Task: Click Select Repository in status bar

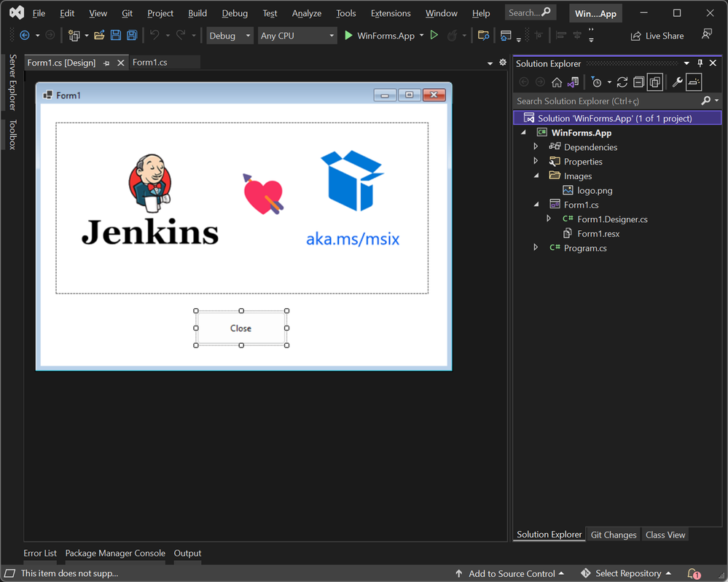Action: (626, 573)
